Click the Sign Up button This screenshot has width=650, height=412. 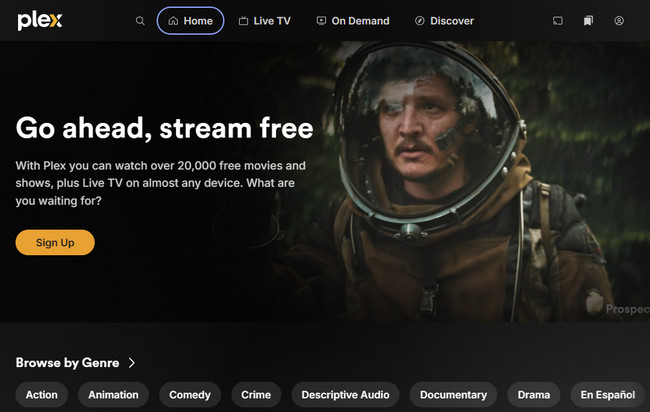click(x=55, y=242)
